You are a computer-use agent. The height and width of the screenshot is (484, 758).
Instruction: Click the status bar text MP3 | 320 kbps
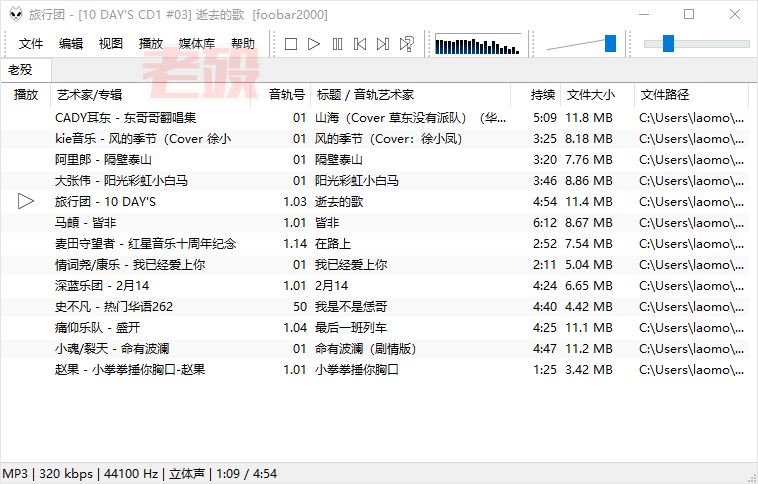(x=48, y=473)
